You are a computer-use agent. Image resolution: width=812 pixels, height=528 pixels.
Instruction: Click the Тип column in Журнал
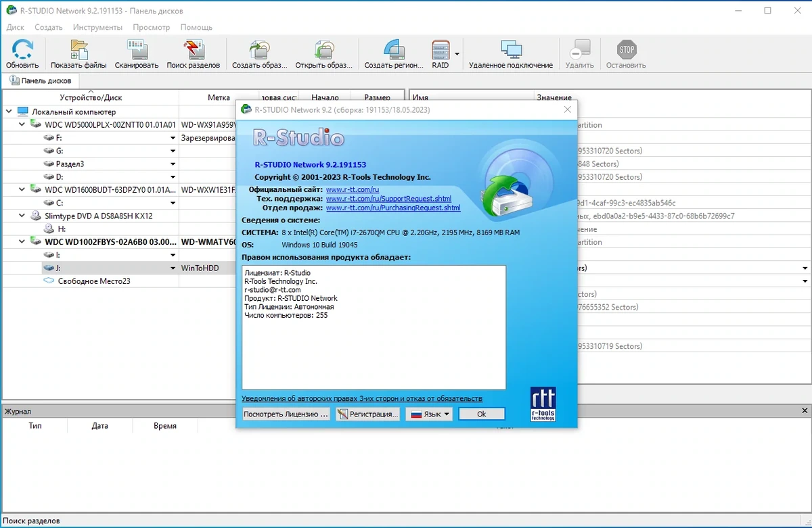click(35, 426)
